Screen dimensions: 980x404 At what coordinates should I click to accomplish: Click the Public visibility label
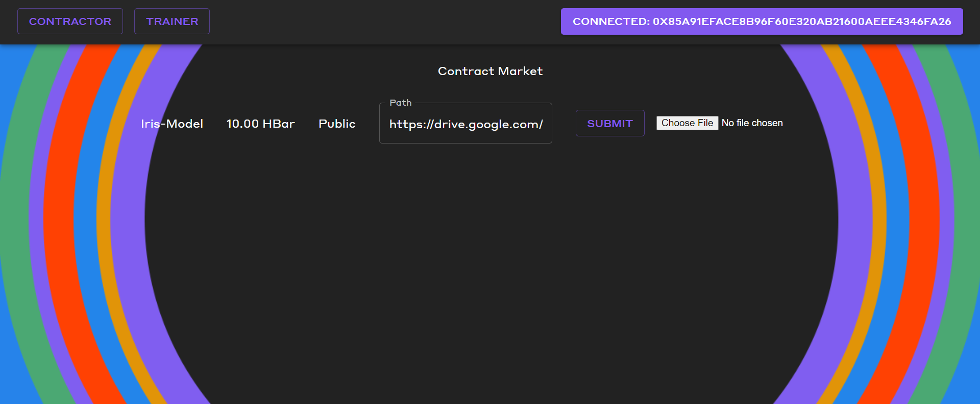point(337,124)
